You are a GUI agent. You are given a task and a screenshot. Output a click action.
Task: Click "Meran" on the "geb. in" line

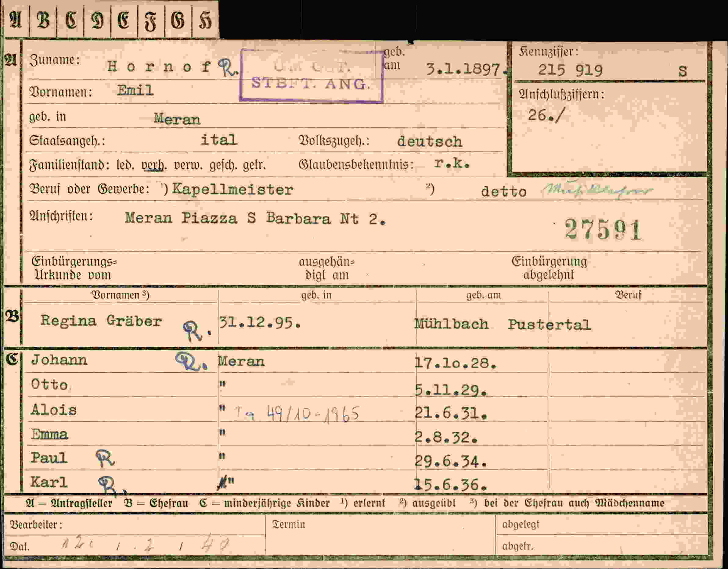click(x=177, y=119)
